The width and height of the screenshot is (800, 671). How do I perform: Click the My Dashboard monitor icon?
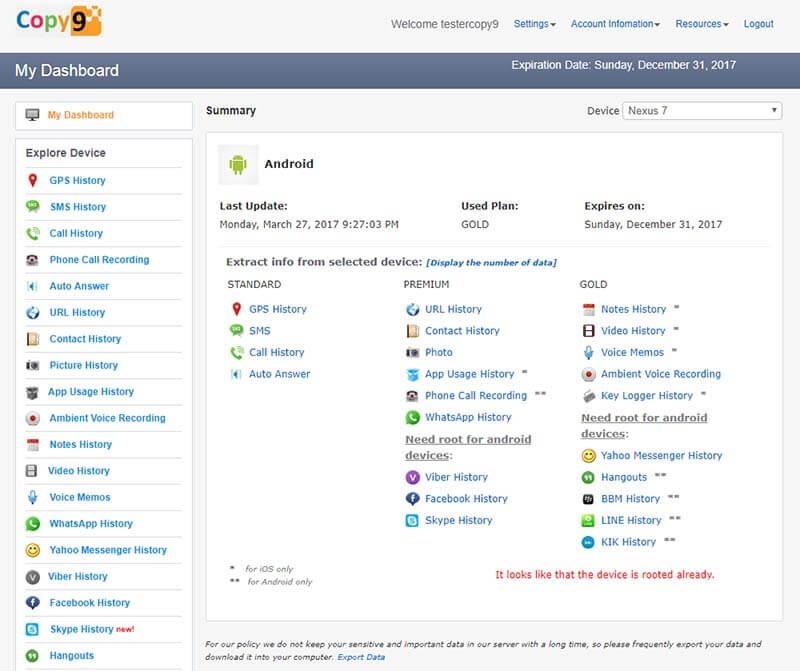[32, 115]
